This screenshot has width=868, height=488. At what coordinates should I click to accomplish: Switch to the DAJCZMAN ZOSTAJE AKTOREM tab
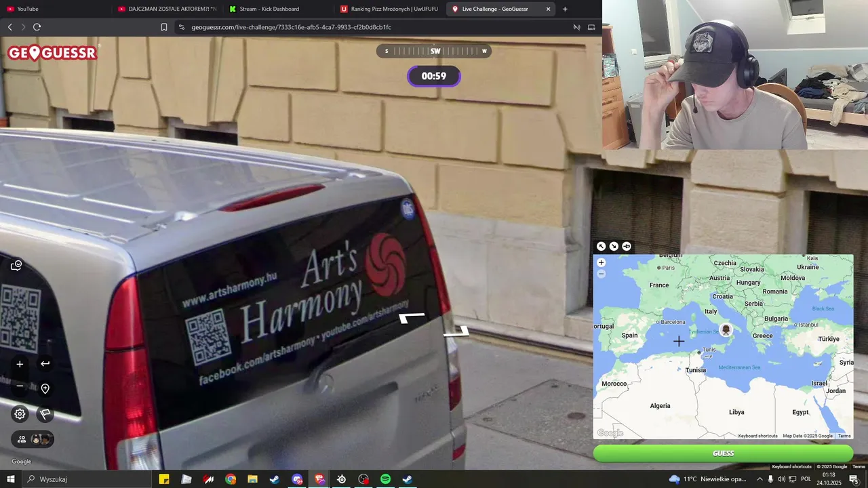click(167, 9)
